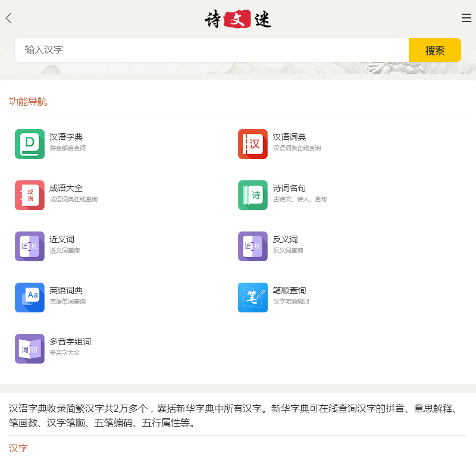This screenshot has height=457, width=476.
Task: Open the 汉语词典 (Chinese Word Dictionary) icon
Action: click(x=252, y=143)
